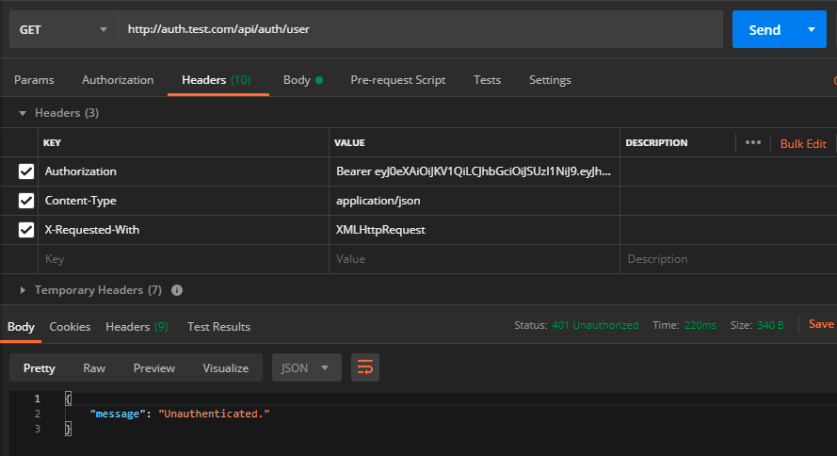Open the GET method dropdown
The height and width of the screenshot is (456, 837).
pyautogui.click(x=63, y=29)
